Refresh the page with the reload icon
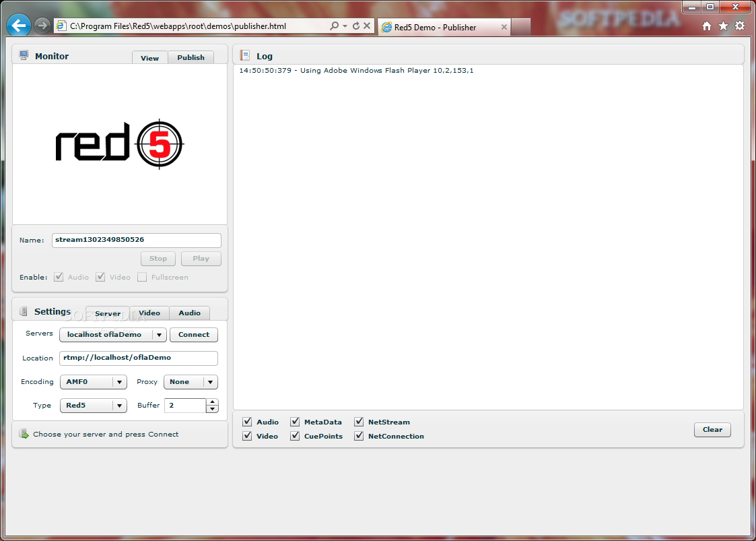Image resolution: width=756 pixels, height=541 pixels. pos(356,26)
